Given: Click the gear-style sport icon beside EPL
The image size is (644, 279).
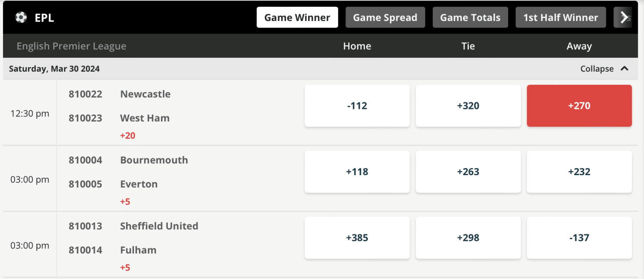Looking at the screenshot, I should [x=21, y=17].
